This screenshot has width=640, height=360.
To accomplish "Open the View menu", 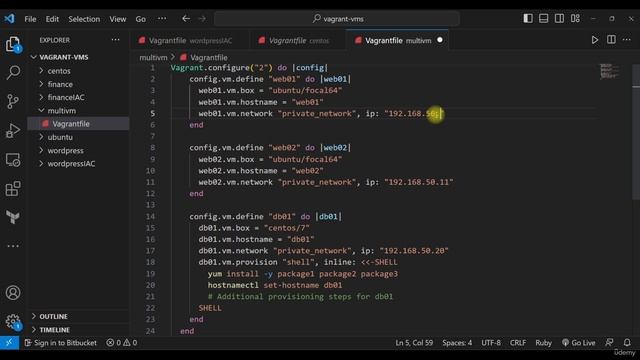I will pyautogui.click(x=118, y=19).
